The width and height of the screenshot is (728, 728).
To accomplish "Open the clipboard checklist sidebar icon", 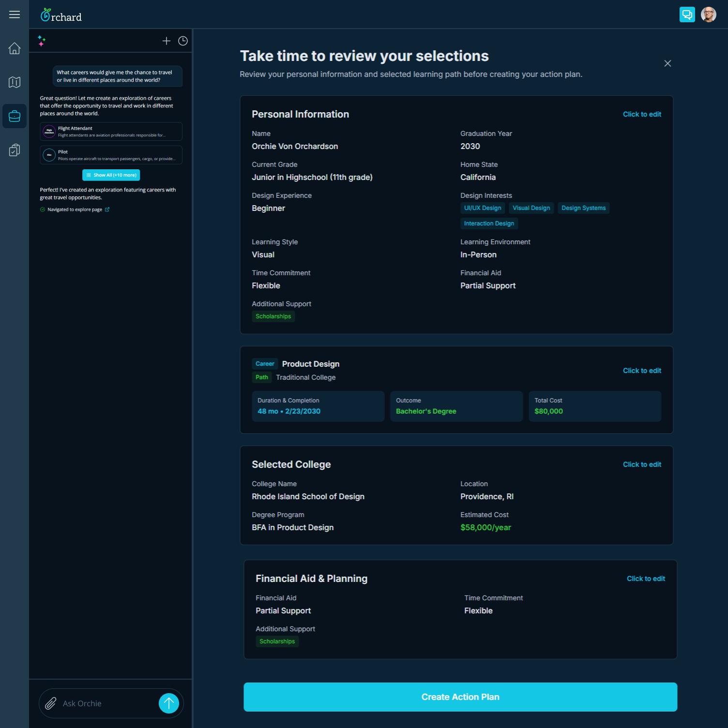I will coord(15,150).
